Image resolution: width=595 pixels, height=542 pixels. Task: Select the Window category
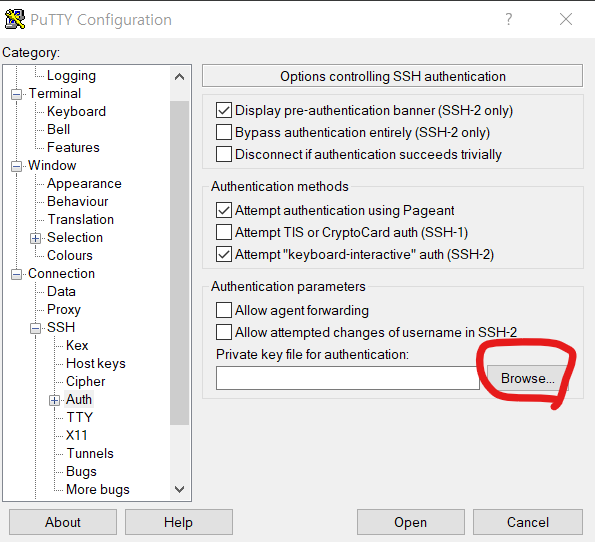[52, 165]
